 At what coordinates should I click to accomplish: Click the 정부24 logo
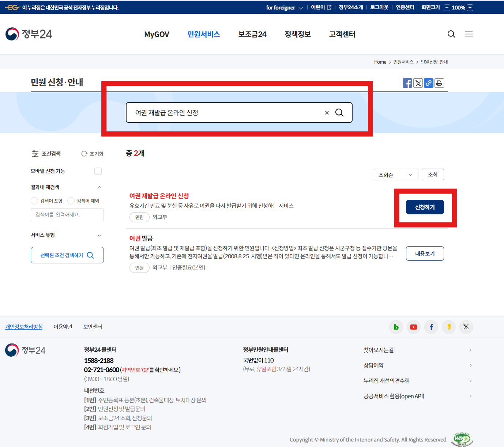tap(29, 34)
